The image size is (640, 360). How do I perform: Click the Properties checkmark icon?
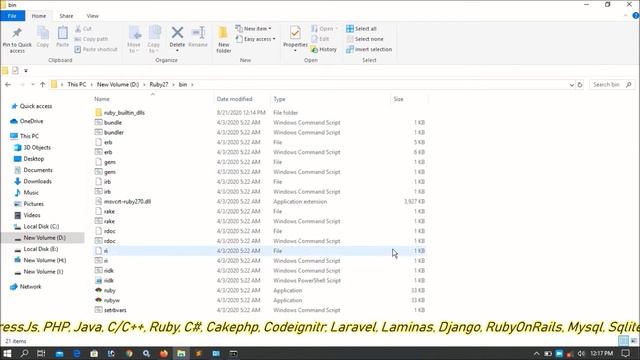[x=295, y=32]
